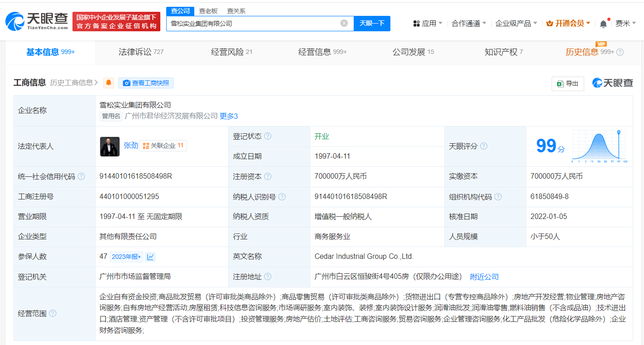Open help icon next to 注册资本
The width and height of the screenshot is (644, 345).
coord(268,176)
